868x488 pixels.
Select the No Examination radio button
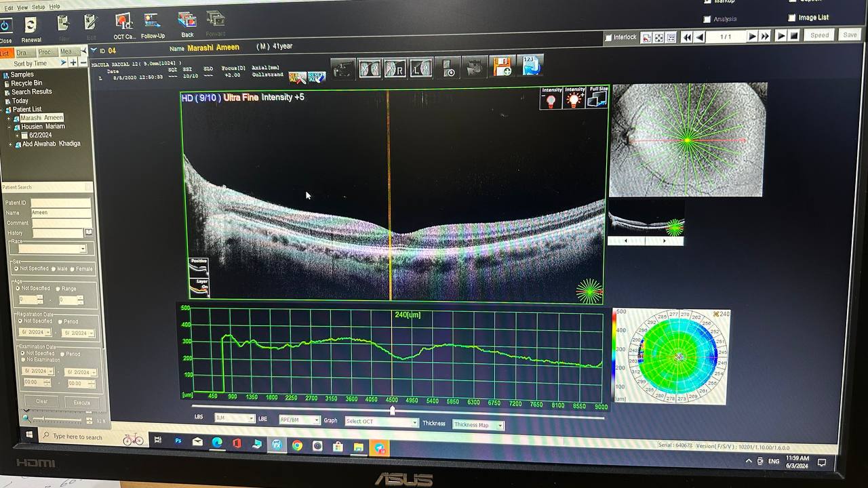pyautogui.click(x=23, y=359)
